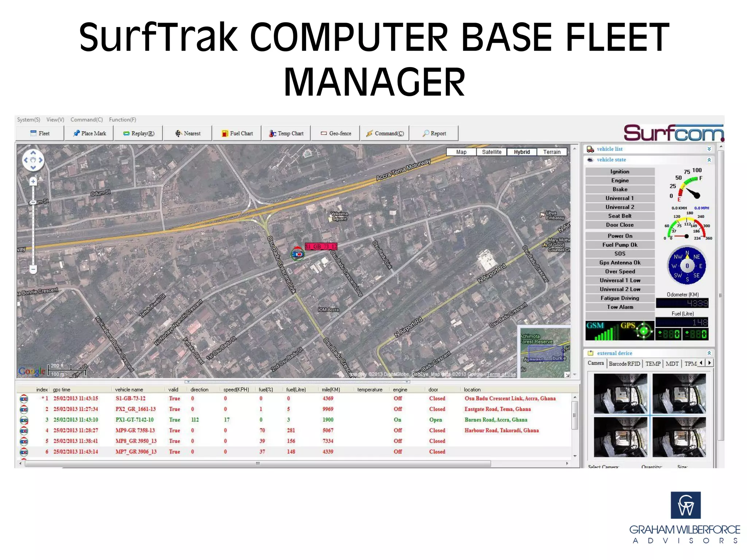Viewport: 747px width, 560px height.
Task: Switch map to Terrain view
Action: [x=552, y=152]
